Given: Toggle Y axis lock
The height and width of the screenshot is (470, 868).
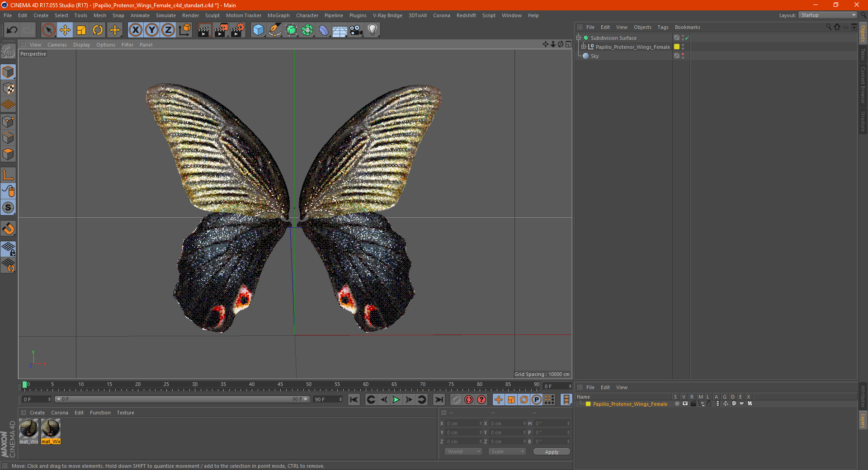Looking at the screenshot, I should 152,30.
